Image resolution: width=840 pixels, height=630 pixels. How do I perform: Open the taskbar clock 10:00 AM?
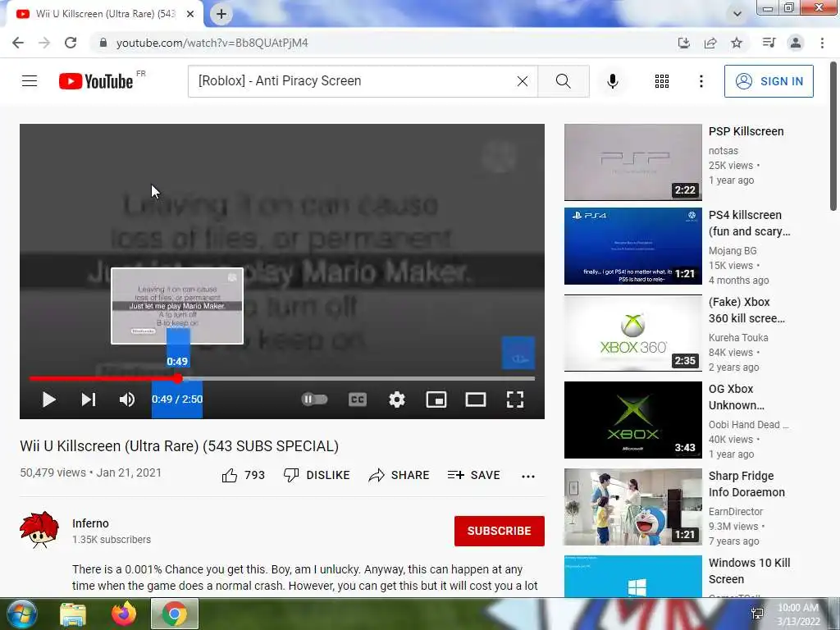coord(798,614)
